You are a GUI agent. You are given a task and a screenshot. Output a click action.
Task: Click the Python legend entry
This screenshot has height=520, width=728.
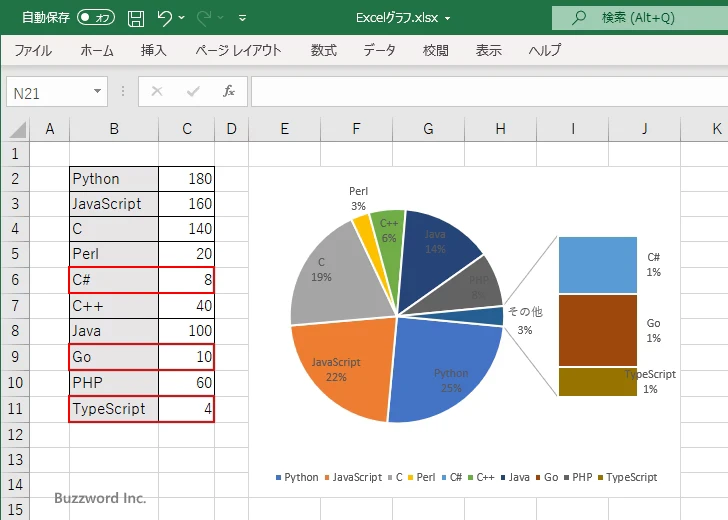(297, 477)
